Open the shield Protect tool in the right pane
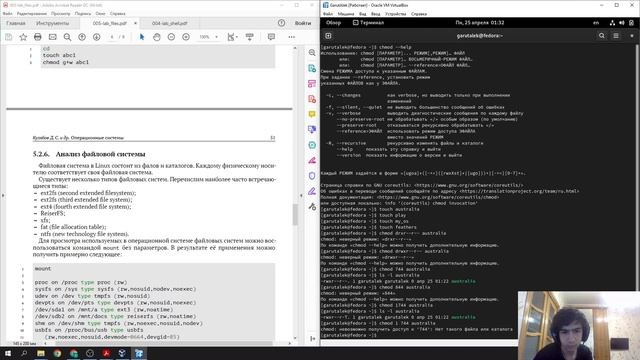Screen dimensions: 640x360 pos(312,176)
